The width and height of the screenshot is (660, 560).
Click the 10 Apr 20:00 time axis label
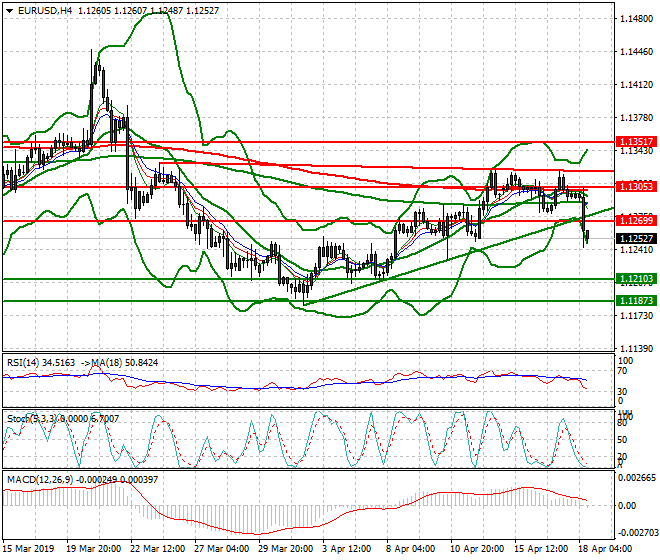click(478, 549)
